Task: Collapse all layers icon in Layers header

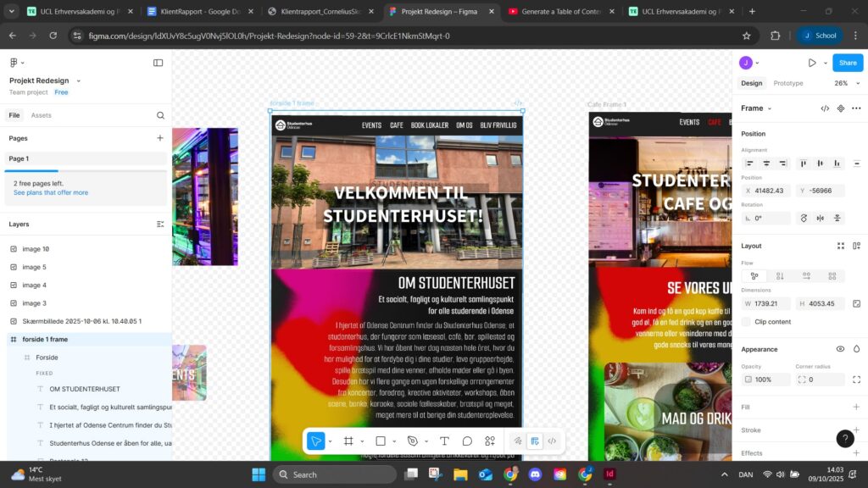Action: tap(160, 224)
